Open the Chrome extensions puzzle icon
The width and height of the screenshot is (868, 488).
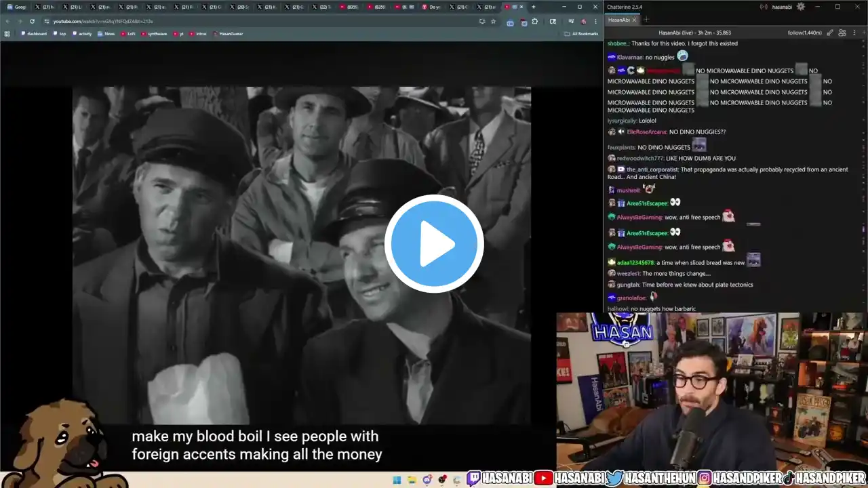click(x=535, y=21)
